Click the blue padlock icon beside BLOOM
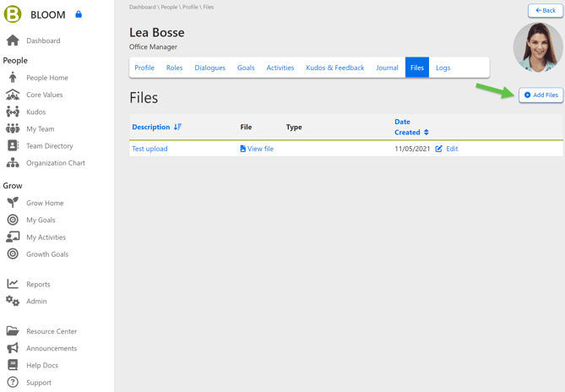This screenshot has height=392, width=565. [79, 14]
